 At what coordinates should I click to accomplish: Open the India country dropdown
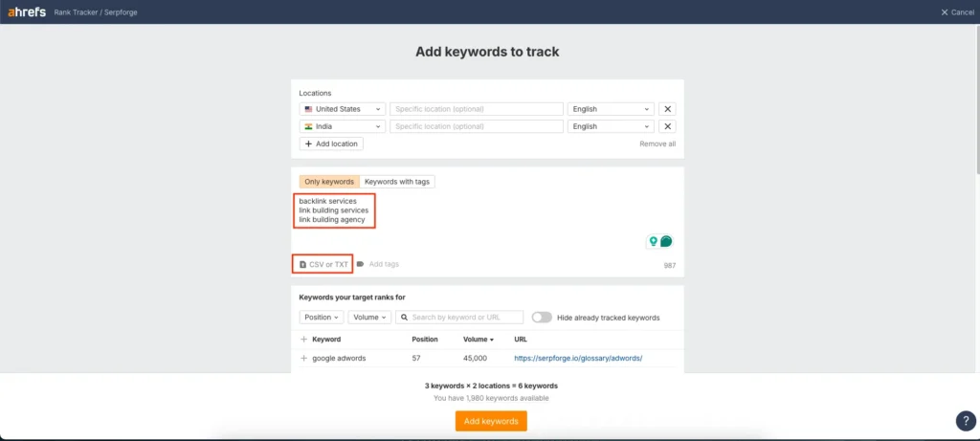(343, 126)
